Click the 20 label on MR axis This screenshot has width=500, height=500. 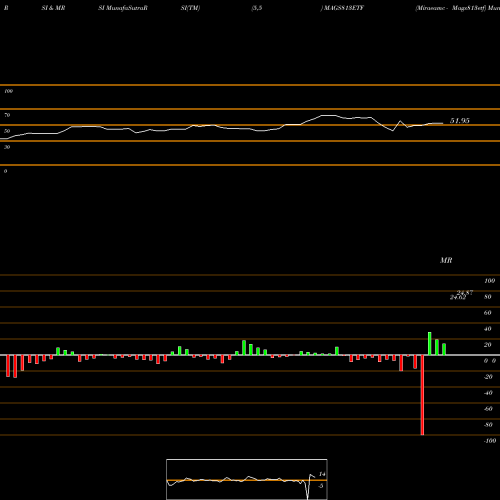[x=488, y=345]
